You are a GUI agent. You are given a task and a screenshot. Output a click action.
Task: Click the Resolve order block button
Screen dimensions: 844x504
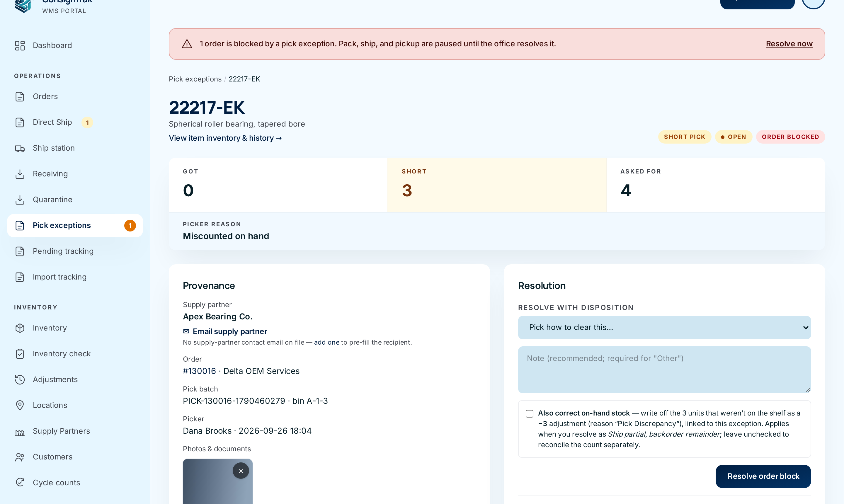[x=763, y=476]
